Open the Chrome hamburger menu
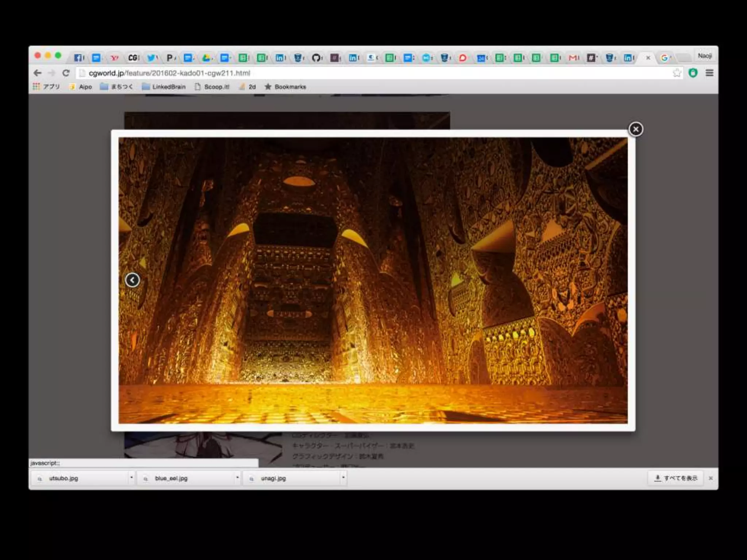 tap(709, 73)
